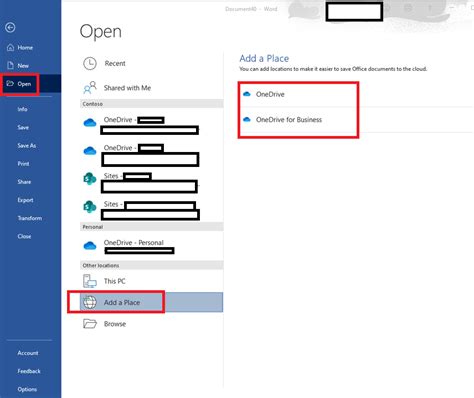Go to Home in the sidebar
The image size is (474, 398).
coord(20,48)
